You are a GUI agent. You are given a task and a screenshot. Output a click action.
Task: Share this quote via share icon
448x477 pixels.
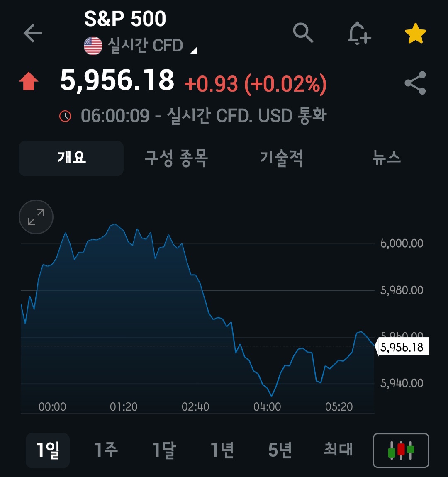click(415, 83)
